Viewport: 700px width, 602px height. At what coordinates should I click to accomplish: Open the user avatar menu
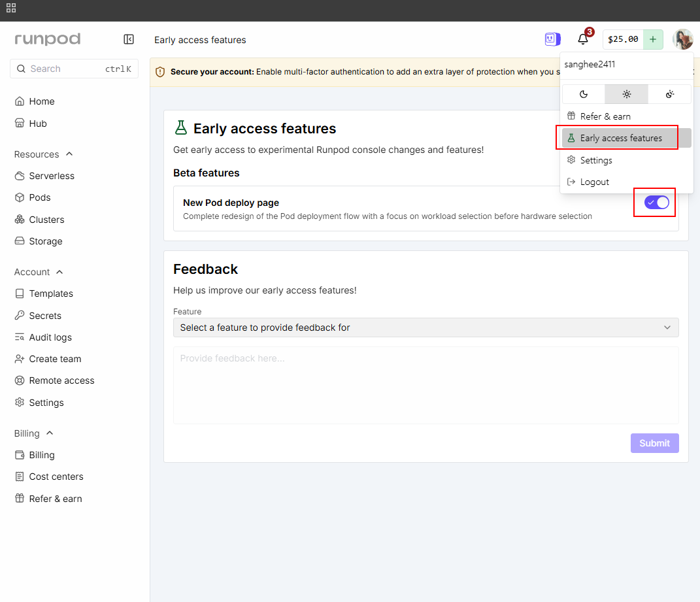[x=683, y=39]
